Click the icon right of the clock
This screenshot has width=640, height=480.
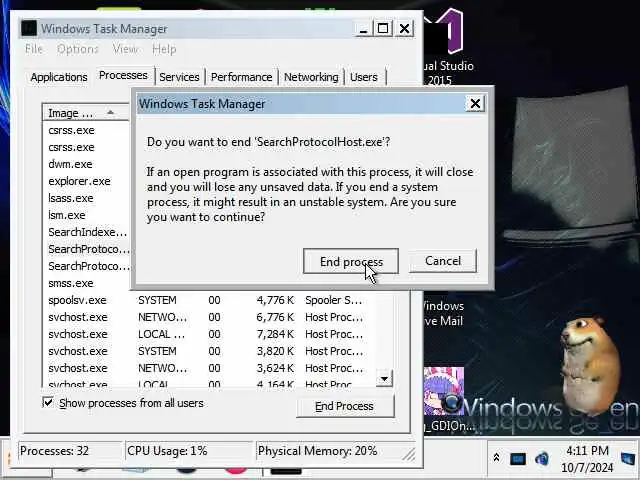pyautogui.click(x=628, y=459)
